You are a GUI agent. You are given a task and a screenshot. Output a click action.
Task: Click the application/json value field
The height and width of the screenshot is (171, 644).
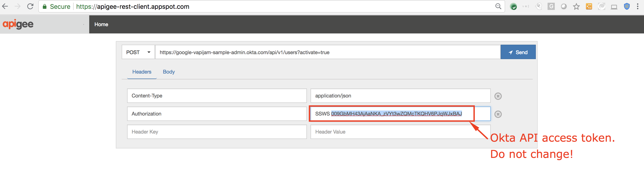[400, 96]
